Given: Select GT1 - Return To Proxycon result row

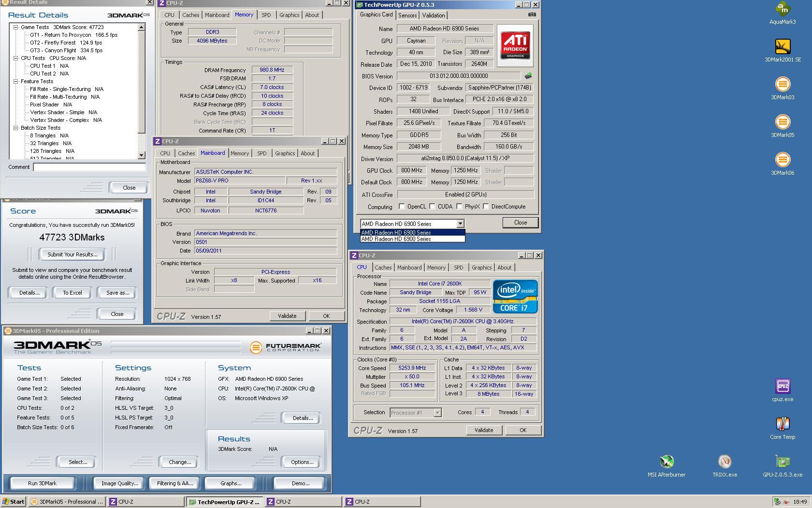Looking at the screenshot, I should (74, 35).
